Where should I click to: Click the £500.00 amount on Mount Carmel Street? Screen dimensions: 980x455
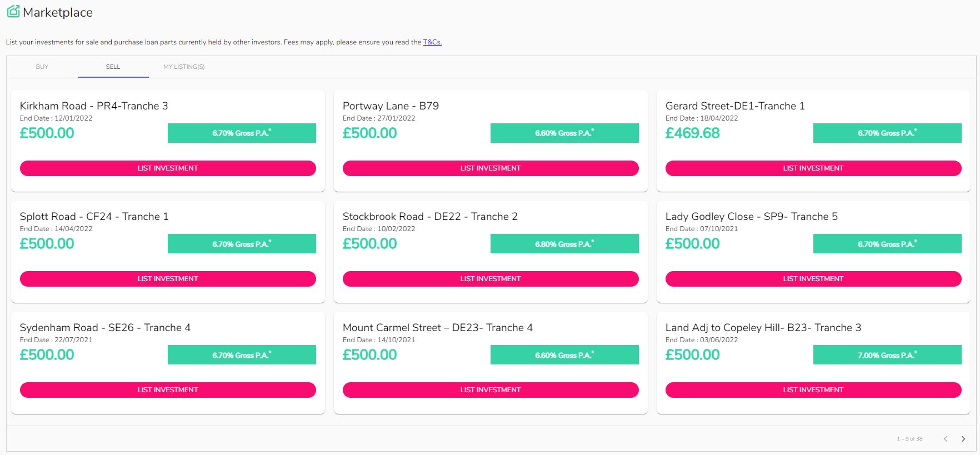tap(370, 355)
